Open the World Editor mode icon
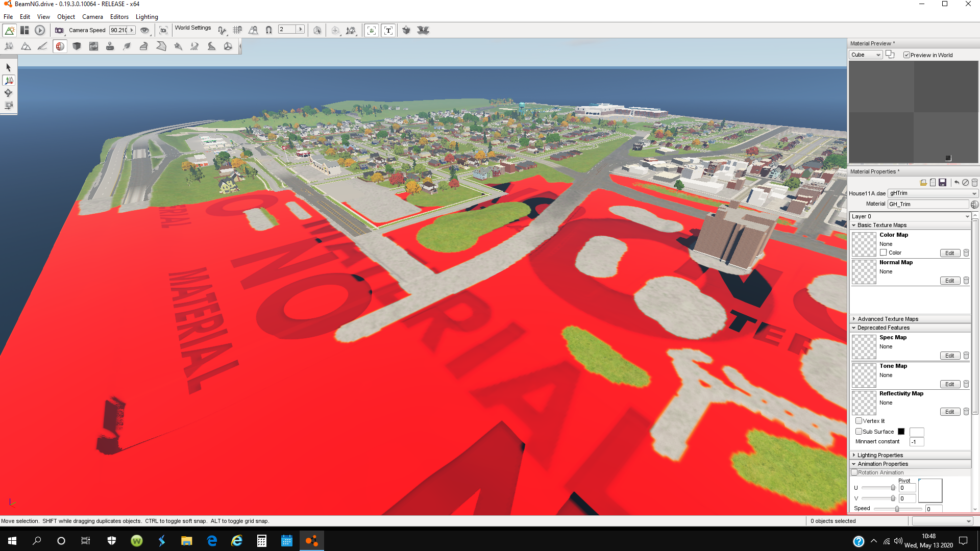The image size is (980, 551). point(9,31)
